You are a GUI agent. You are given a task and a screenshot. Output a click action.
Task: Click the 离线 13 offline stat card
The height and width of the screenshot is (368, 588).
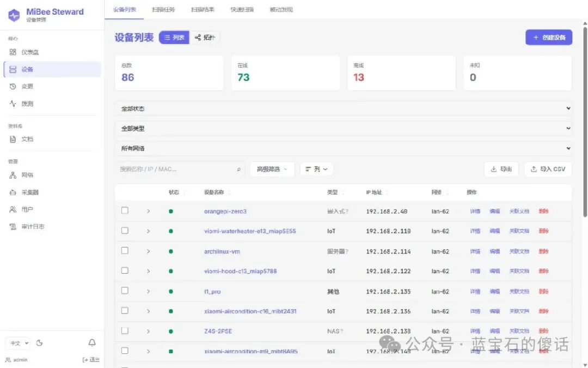tap(402, 73)
